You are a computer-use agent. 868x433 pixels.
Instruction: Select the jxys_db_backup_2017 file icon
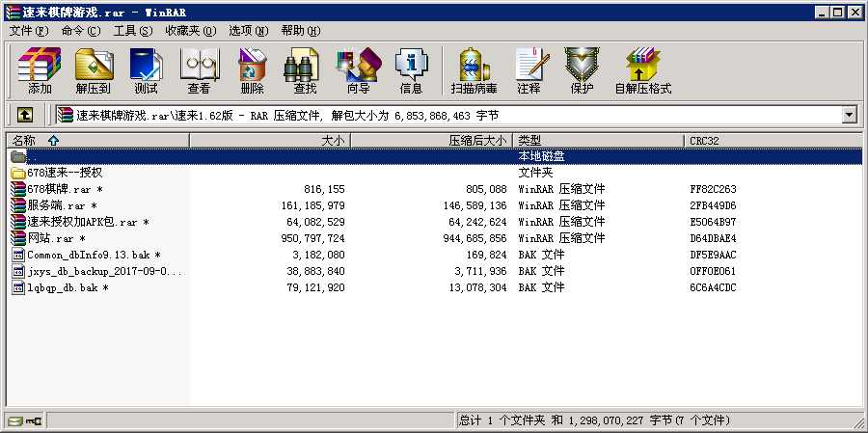[18, 271]
